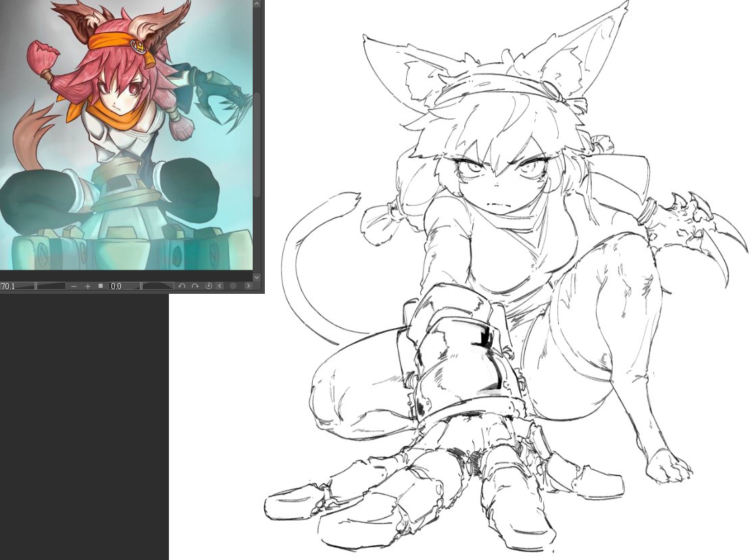Click the vertical scroll down arrow
752x560 pixels.
pos(257,277)
